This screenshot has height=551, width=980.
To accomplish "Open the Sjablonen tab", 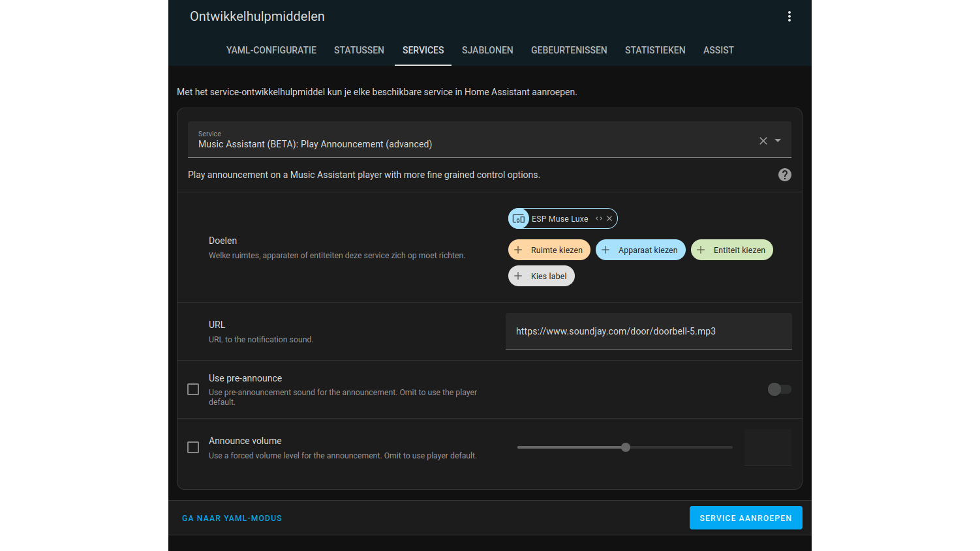I will pyautogui.click(x=487, y=50).
